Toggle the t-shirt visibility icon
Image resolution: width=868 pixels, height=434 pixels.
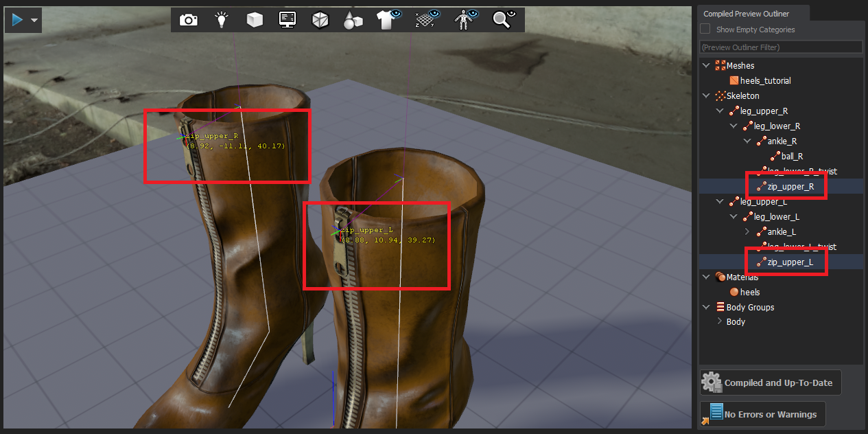(389, 19)
